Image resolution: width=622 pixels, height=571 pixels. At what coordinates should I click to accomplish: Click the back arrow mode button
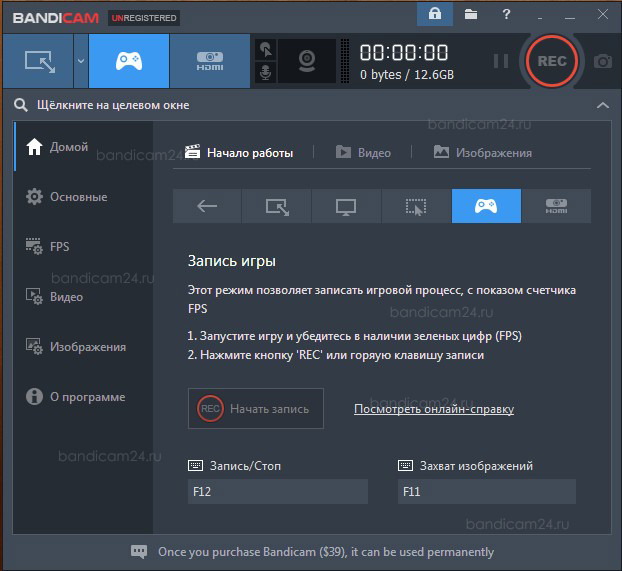point(207,206)
